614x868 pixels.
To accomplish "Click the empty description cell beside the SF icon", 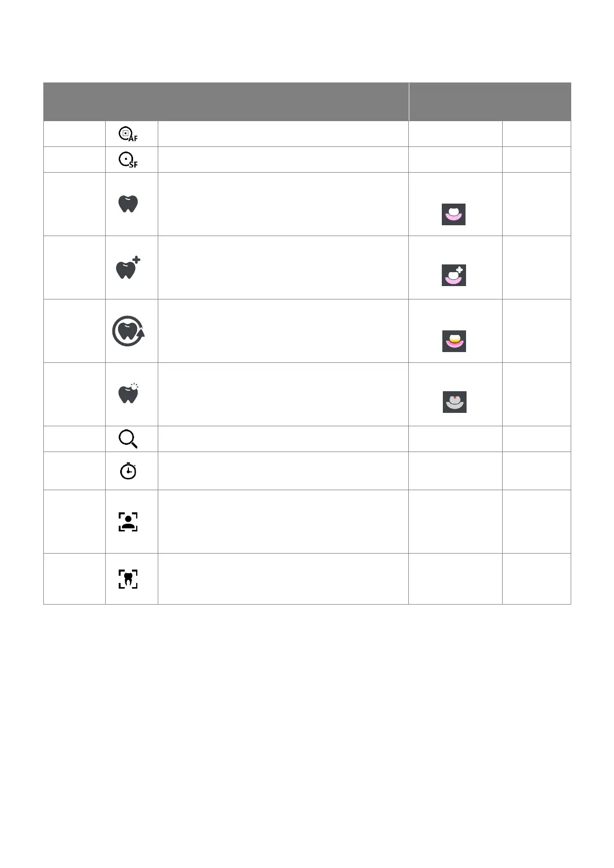I will (x=283, y=160).
